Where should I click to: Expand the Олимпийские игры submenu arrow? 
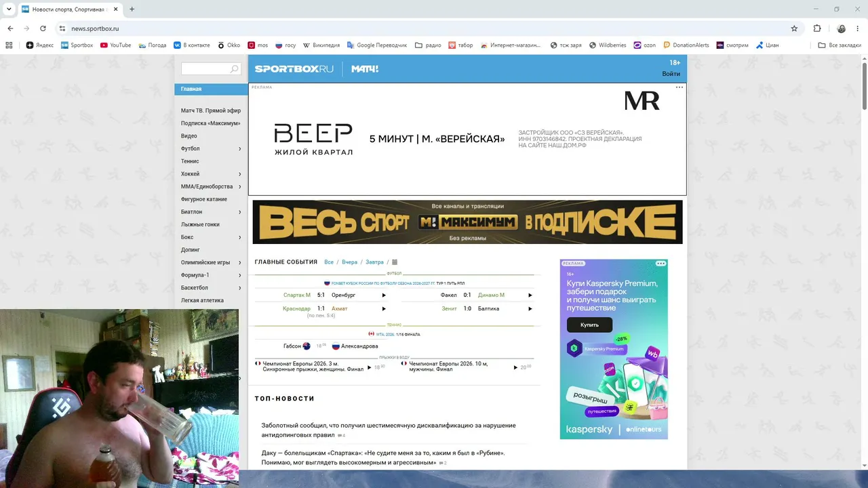pos(240,263)
